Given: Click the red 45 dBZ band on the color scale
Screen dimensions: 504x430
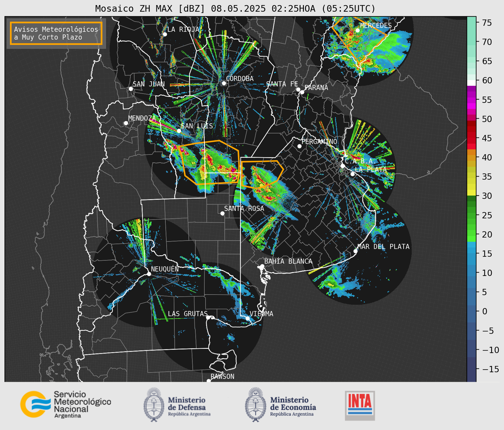Looking at the screenshot, I should (x=471, y=138).
